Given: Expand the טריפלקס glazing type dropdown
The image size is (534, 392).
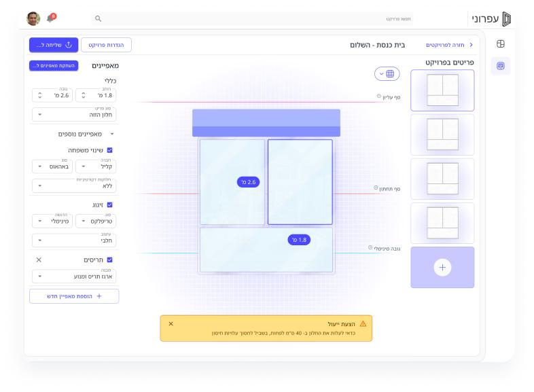Looking at the screenshot, I should (x=96, y=221).
